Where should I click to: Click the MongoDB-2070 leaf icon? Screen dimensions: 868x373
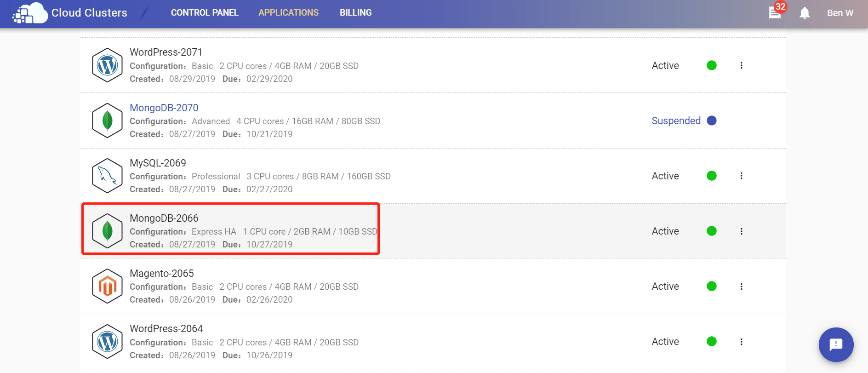click(107, 121)
